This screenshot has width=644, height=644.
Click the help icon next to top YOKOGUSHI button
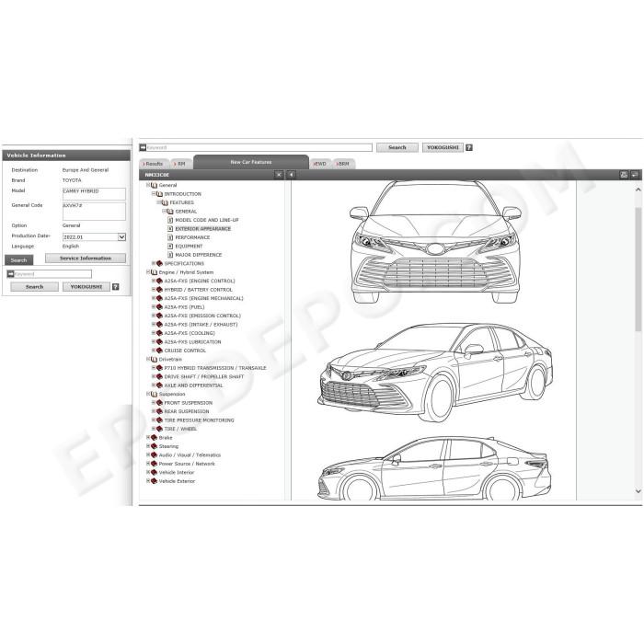pos(469,147)
